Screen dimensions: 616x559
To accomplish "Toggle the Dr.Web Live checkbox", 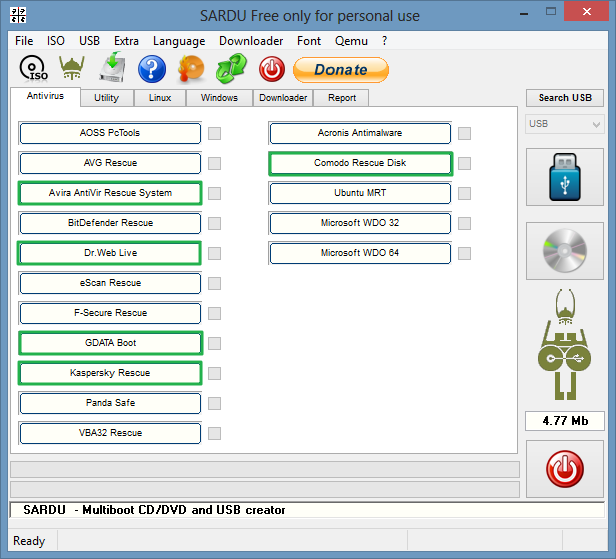I will [214, 253].
